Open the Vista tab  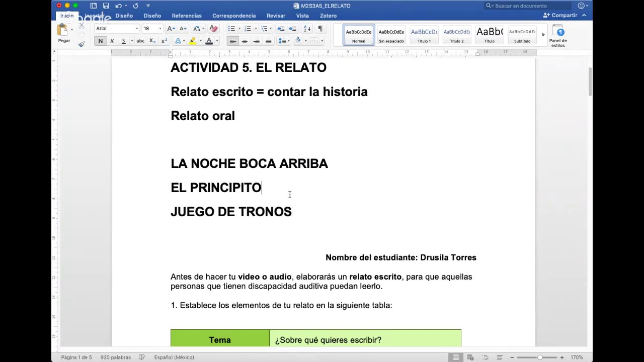tap(302, 16)
